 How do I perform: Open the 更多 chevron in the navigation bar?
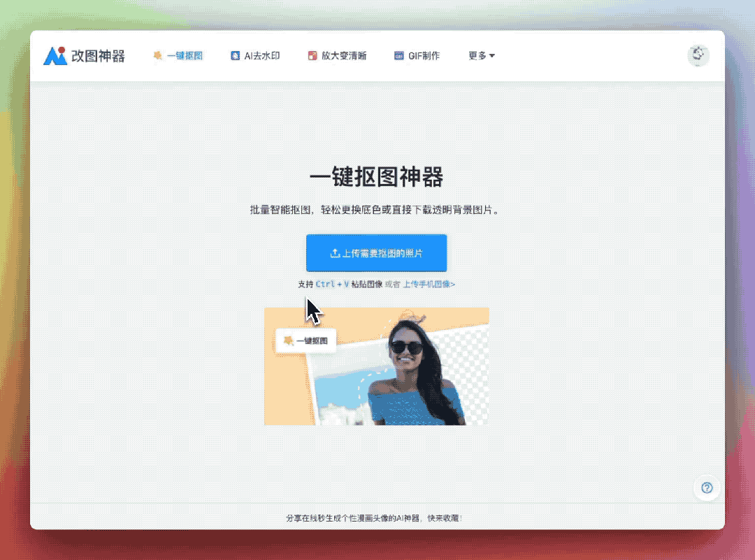[x=492, y=56]
